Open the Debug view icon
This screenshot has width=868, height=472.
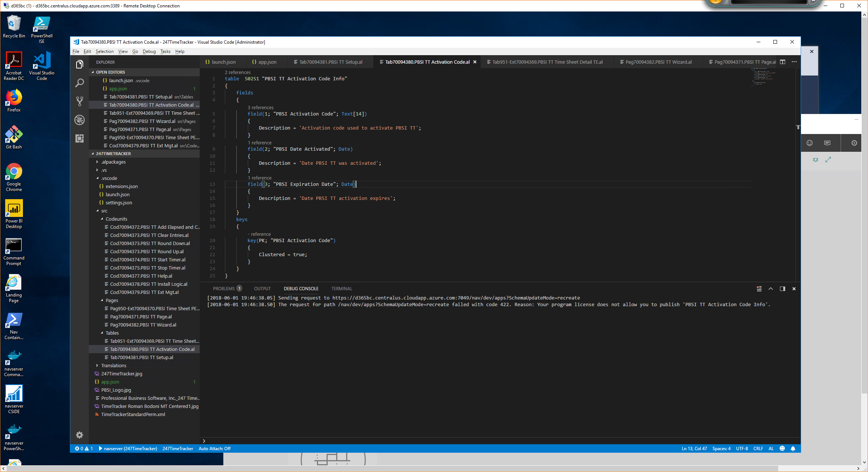pos(80,120)
